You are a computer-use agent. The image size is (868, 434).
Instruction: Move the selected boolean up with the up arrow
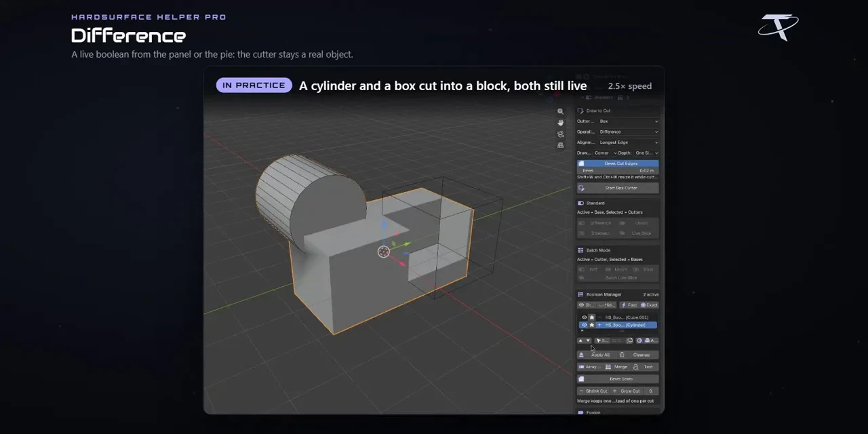(x=580, y=340)
